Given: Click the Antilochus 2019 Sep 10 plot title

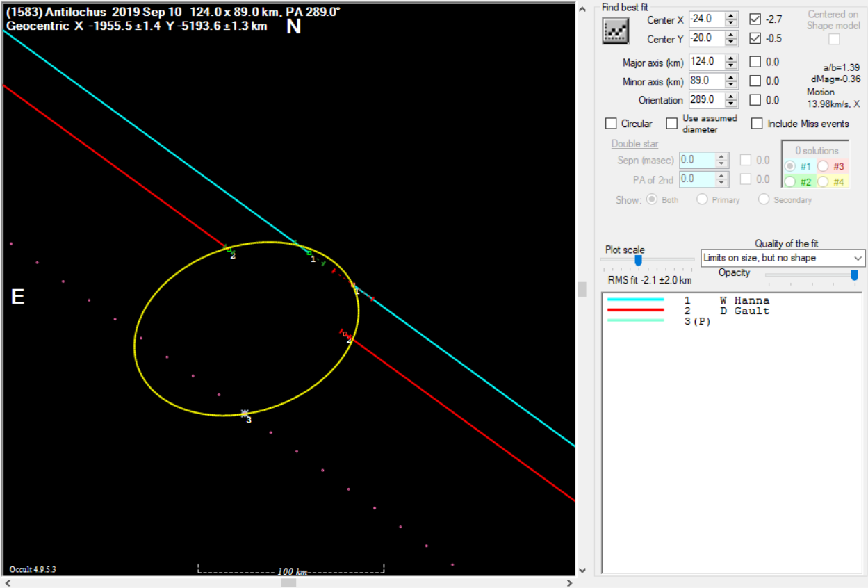Looking at the screenshot, I should [x=173, y=13].
